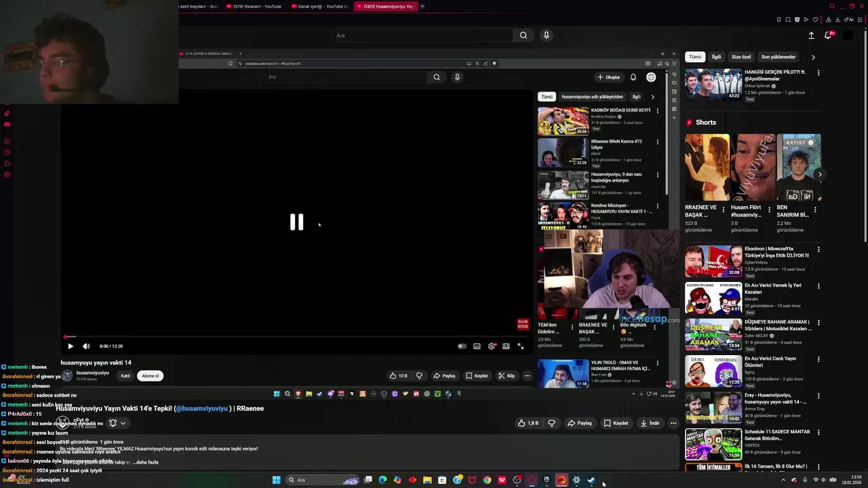The width and height of the screenshot is (868, 488).
Task: Click İndir download under the RRaenee tepki video
Action: tap(650, 423)
